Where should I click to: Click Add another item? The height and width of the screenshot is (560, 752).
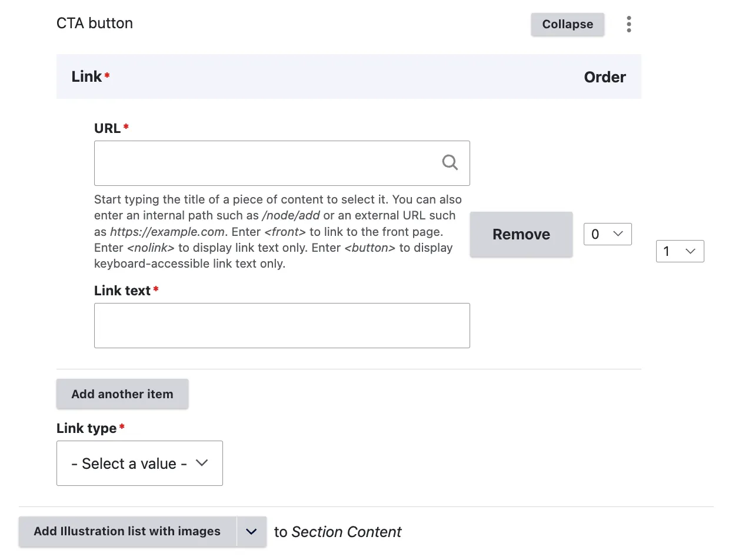click(122, 394)
